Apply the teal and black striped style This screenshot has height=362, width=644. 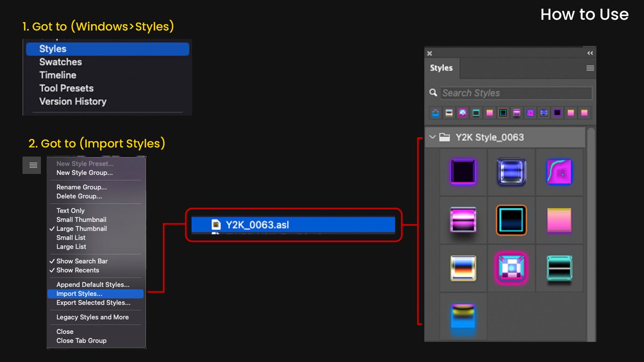click(559, 268)
